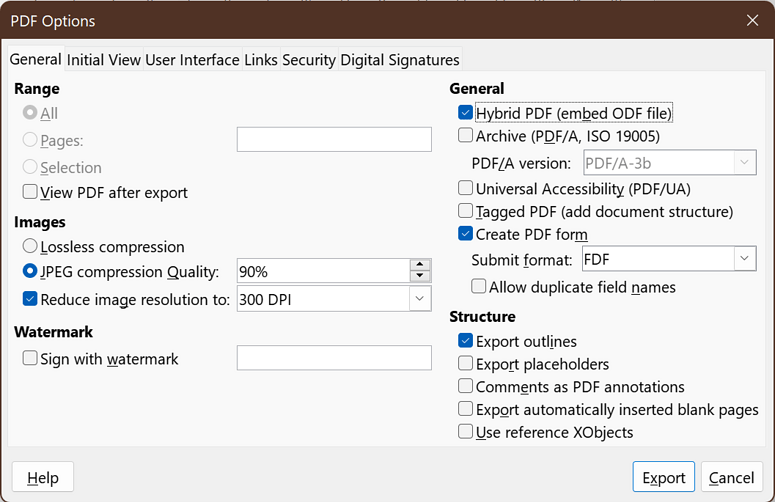775x502 pixels.
Task: Select the All range radio button
Action: coord(30,113)
